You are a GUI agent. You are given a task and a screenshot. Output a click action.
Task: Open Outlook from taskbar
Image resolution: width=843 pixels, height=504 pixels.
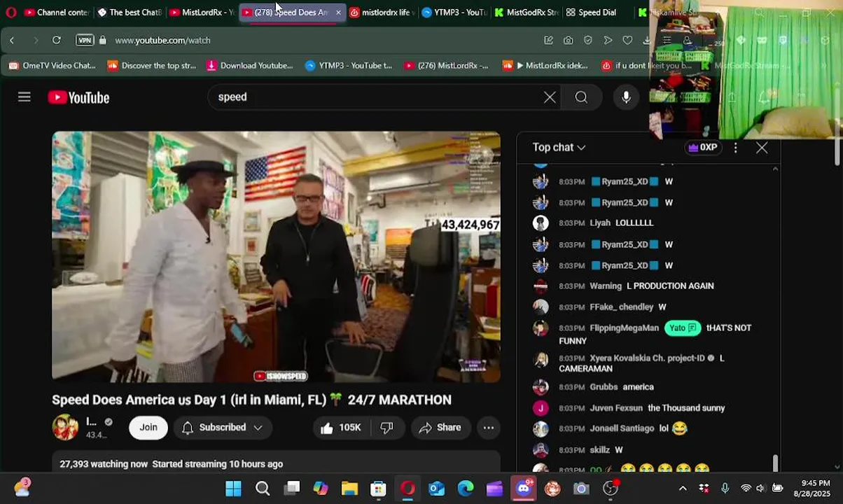(x=436, y=489)
